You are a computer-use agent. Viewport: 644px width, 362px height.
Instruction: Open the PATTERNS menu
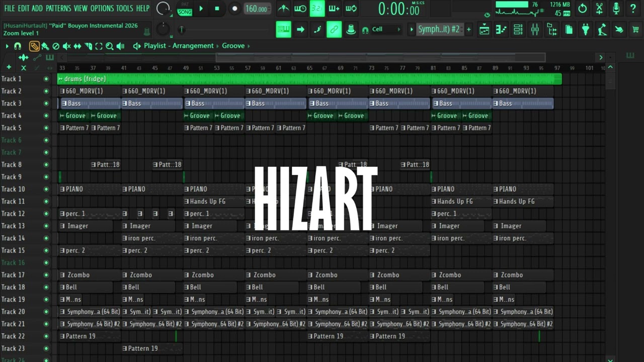point(58,9)
